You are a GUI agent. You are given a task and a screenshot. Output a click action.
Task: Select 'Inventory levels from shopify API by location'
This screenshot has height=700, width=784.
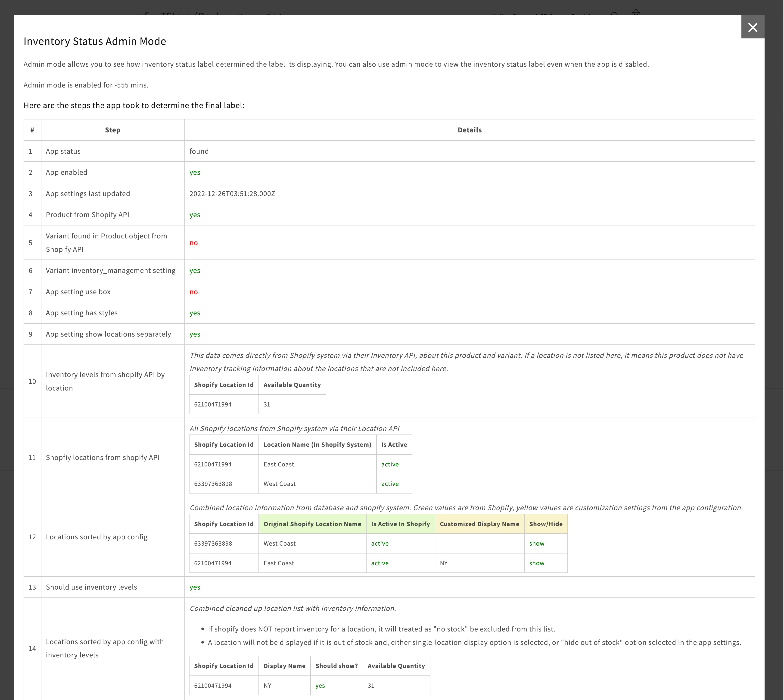(x=105, y=381)
